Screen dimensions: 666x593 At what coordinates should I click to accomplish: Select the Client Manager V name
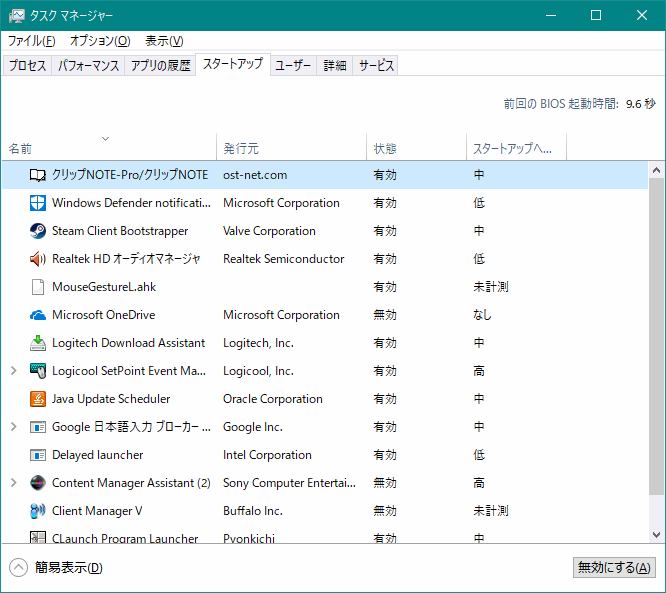coord(97,511)
